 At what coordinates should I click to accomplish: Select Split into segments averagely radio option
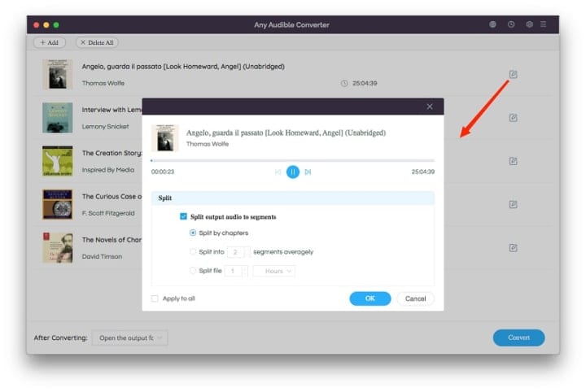pos(192,251)
